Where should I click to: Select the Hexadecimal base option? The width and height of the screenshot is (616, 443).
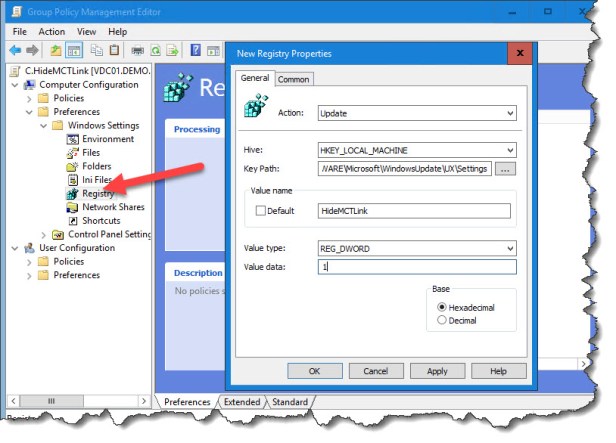[440, 307]
